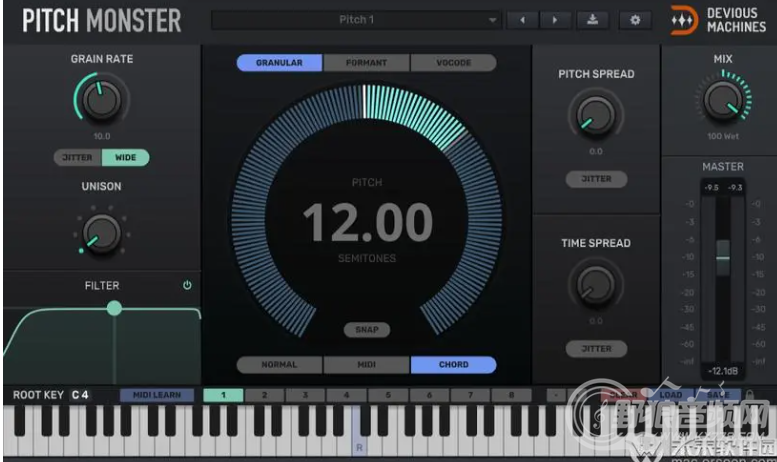Go to next preset with right arrow

[555, 20]
